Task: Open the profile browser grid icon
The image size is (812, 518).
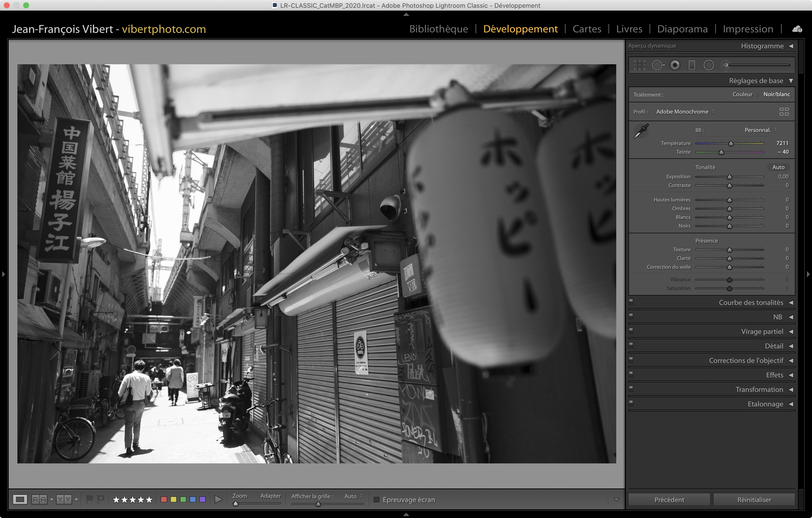Action: click(784, 112)
